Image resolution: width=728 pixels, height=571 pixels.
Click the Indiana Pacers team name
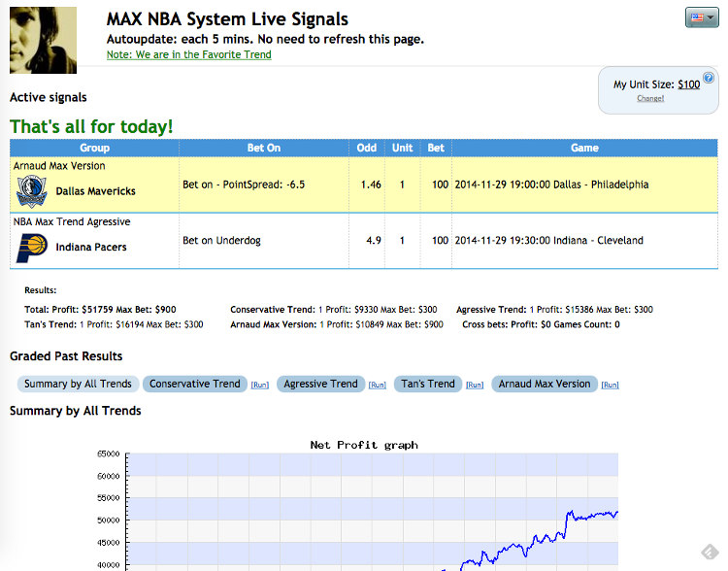point(91,248)
